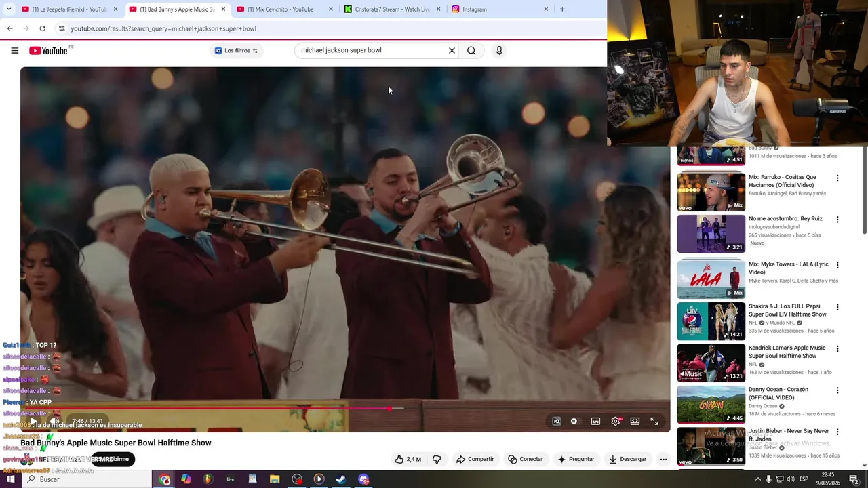Open options for 'No me acostumbro. Rey Ruiz'
The width and height of the screenshot is (868, 488).
tap(837, 220)
